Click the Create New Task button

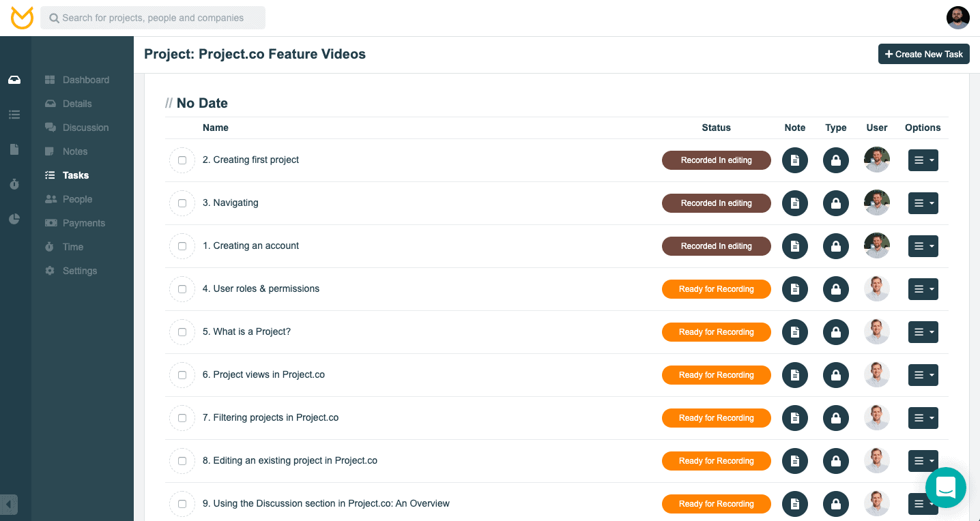(x=923, y=54)
